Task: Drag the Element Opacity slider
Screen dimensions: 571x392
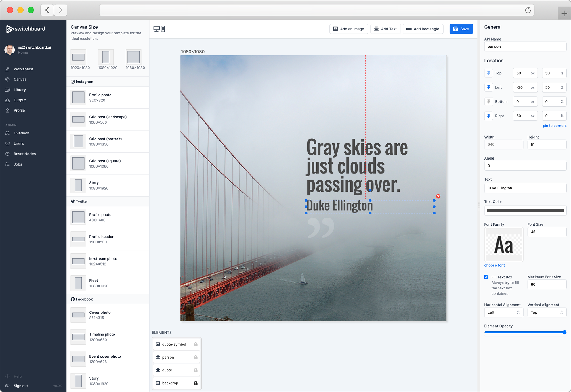Action: click(x=563, y=332)
